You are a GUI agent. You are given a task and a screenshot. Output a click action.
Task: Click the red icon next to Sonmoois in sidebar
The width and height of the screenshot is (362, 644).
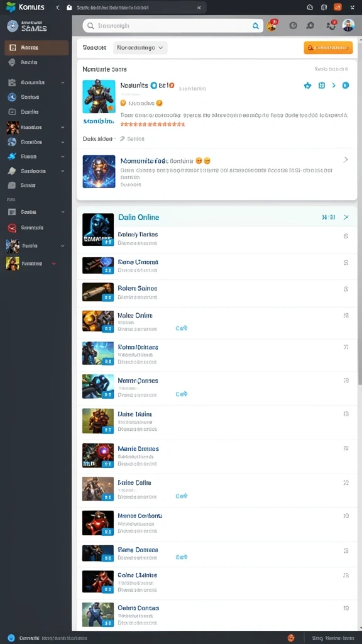[x=13, y=228]
